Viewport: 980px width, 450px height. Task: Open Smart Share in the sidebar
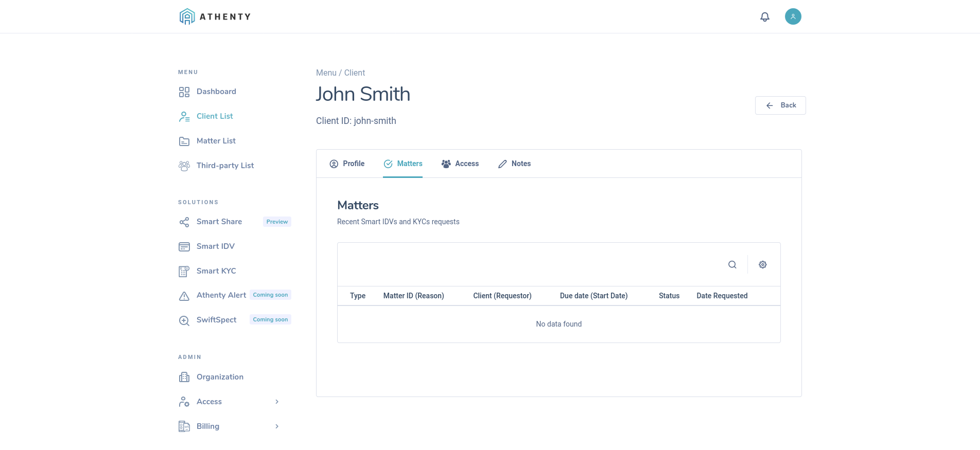tap(219, 222)
